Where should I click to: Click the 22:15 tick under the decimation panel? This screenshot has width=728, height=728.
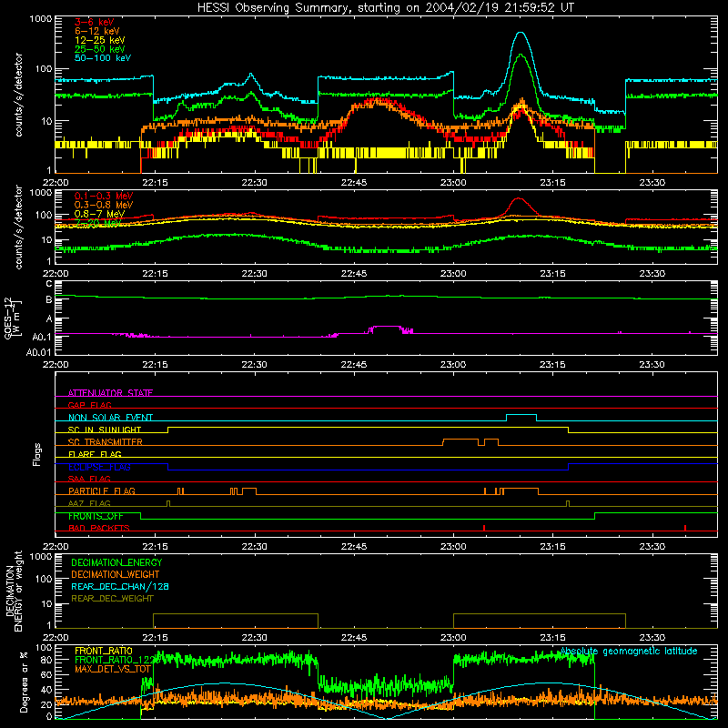point(155,638)
